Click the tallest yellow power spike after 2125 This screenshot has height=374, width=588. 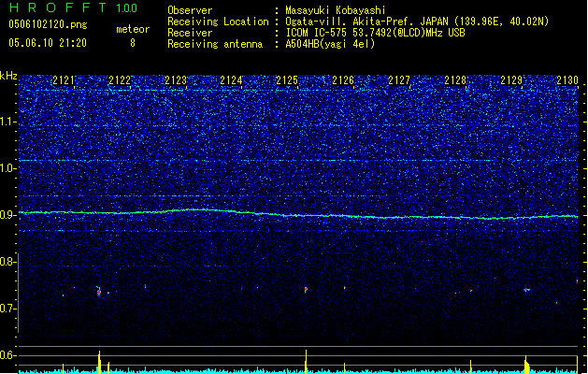coord(306,362)
